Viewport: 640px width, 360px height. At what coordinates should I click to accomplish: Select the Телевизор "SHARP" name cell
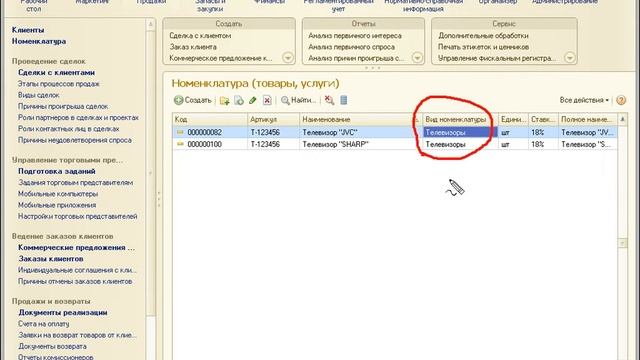[x=361, y=144]
